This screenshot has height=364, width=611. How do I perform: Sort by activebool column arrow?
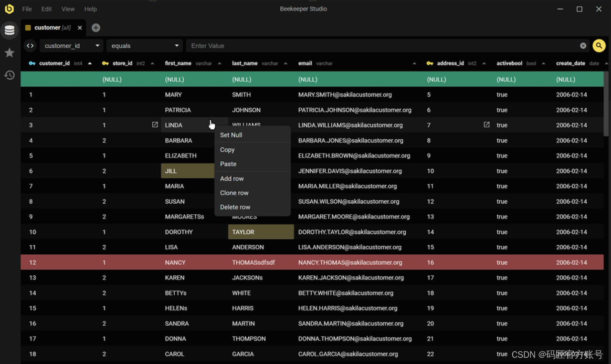click(543, 63)
